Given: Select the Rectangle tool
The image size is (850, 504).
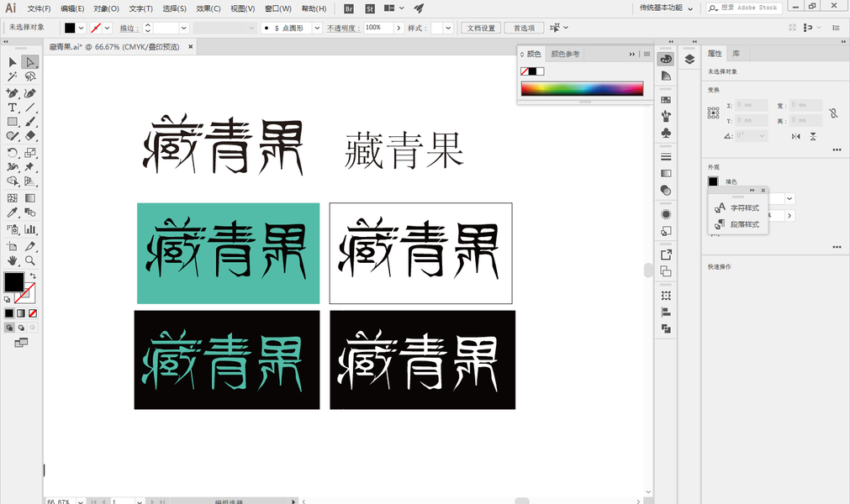Looking at the screenshot, I should tap(13, 122).
